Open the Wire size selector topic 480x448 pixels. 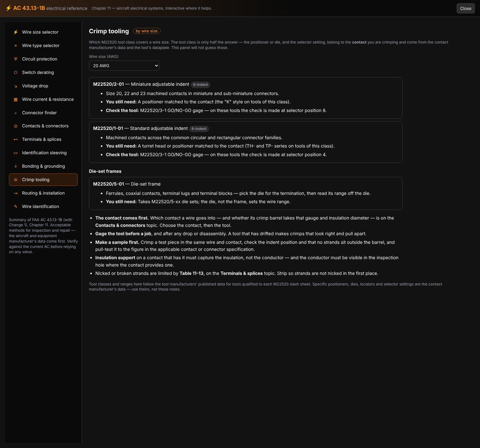point(43,32)
